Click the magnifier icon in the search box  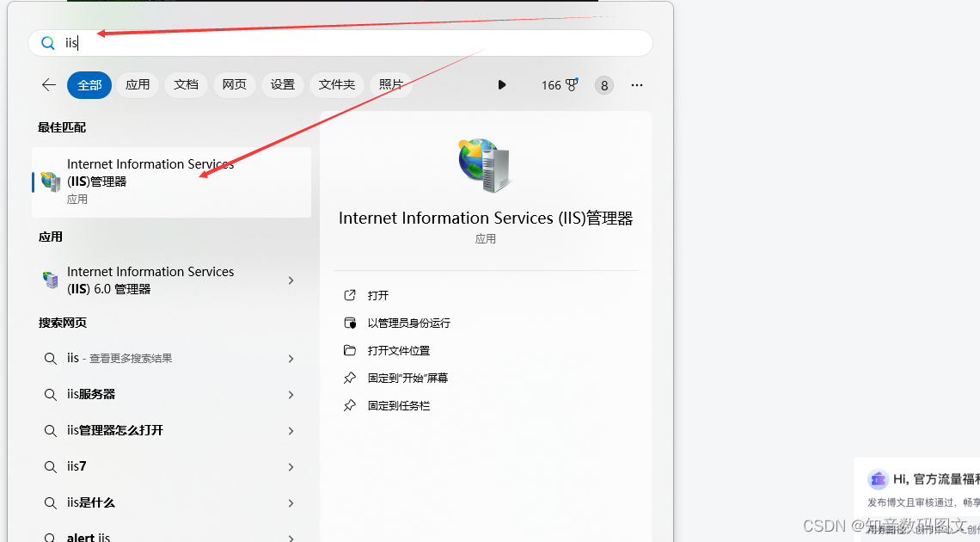(48, 43)
